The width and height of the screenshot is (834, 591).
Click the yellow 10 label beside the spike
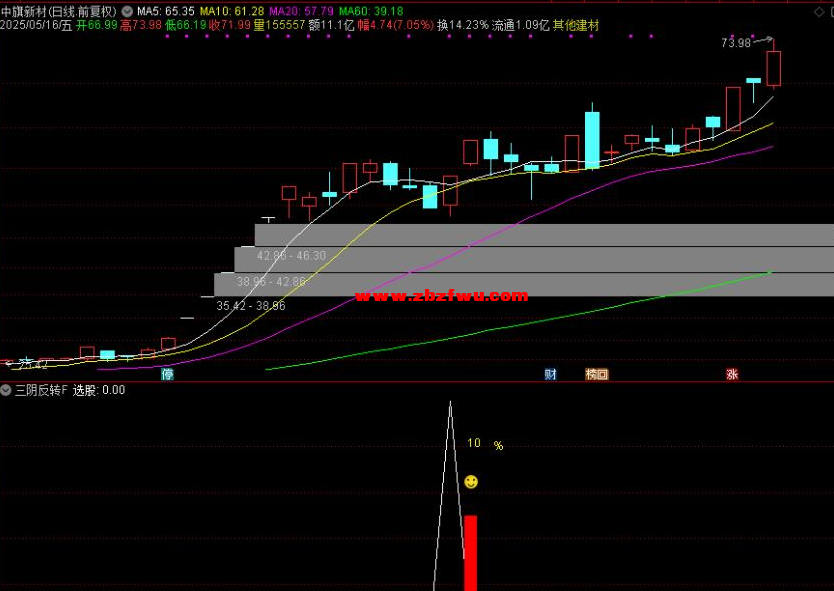tap(473, 443)
